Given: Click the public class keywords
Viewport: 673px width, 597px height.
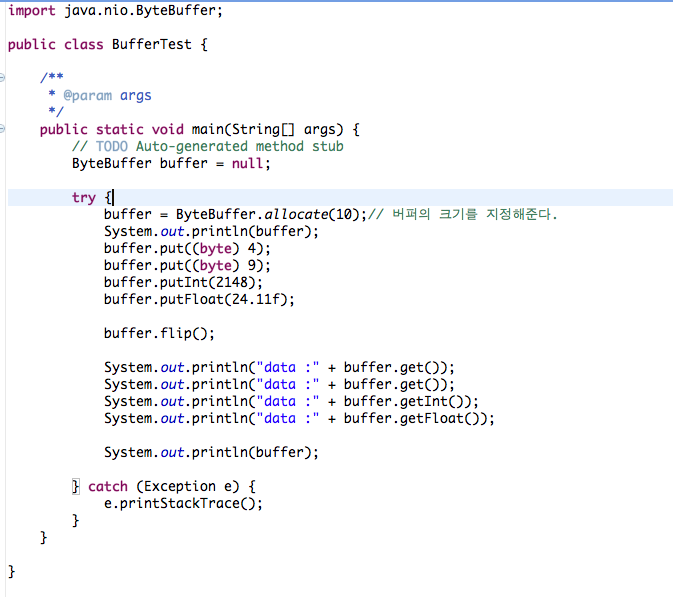Looking at the screenshot, I should coord(56,44).
